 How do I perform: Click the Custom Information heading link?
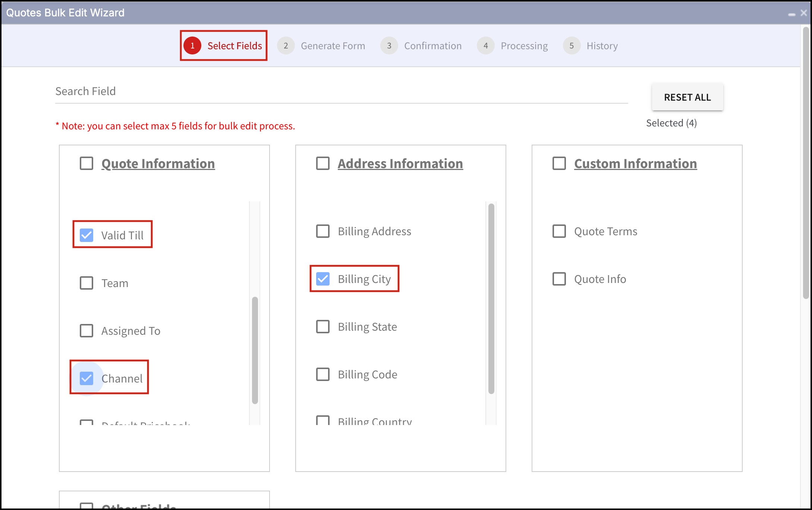(x=635, y=164)
